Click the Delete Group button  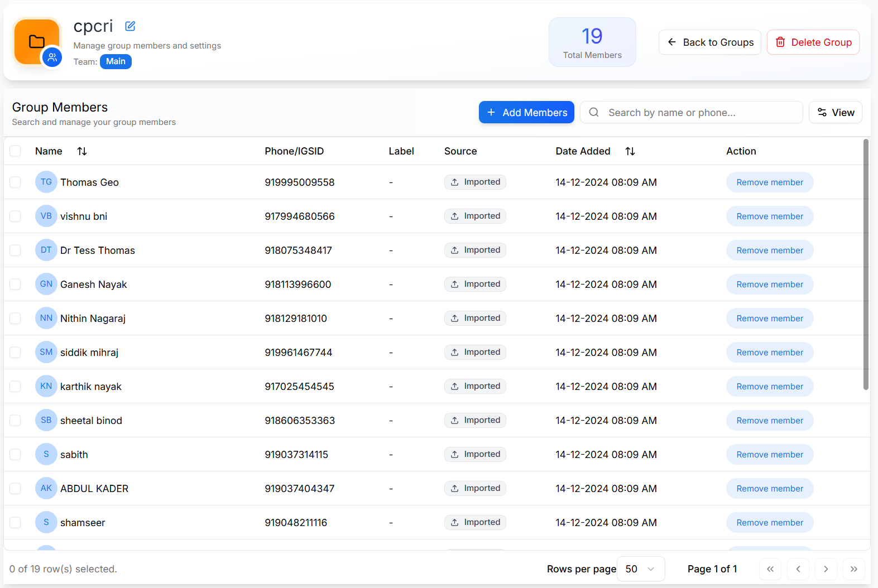pos(813,42)
